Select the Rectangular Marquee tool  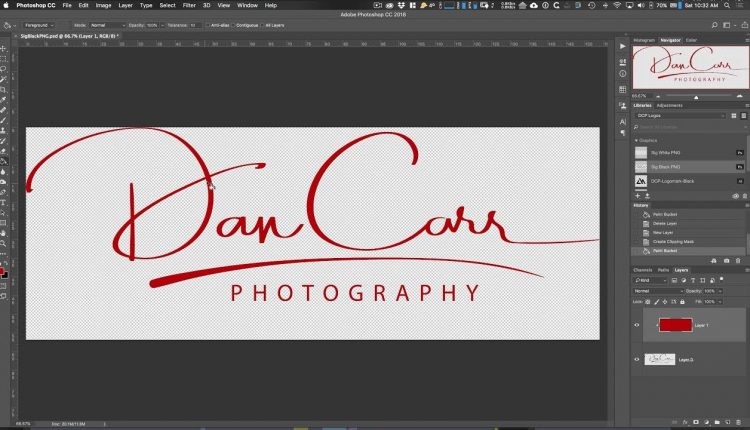(3, 59)
